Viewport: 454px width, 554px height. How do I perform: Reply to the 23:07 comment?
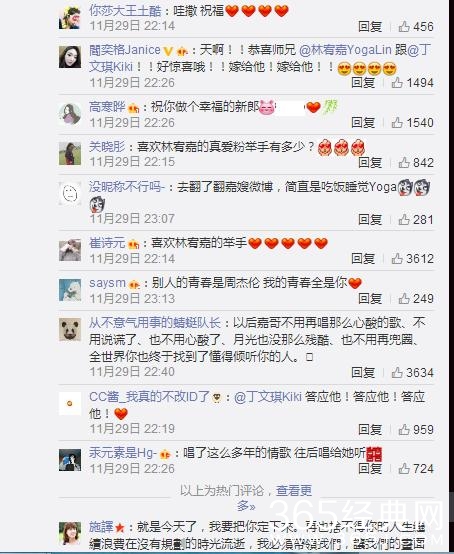(370, 219)
